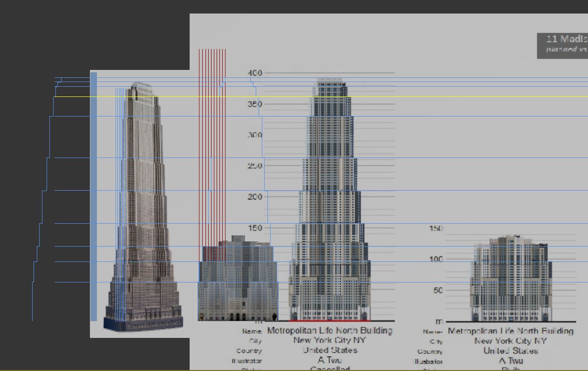This screenshot has height=371, width=588.
Task: Select the short built building elevation drawing
Action: (511, 279)
